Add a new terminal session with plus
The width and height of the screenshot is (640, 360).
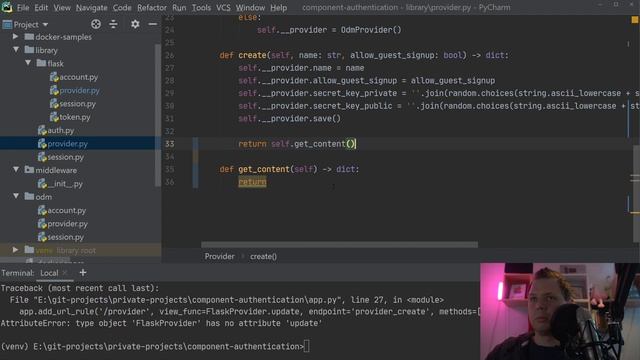point(83,273)
